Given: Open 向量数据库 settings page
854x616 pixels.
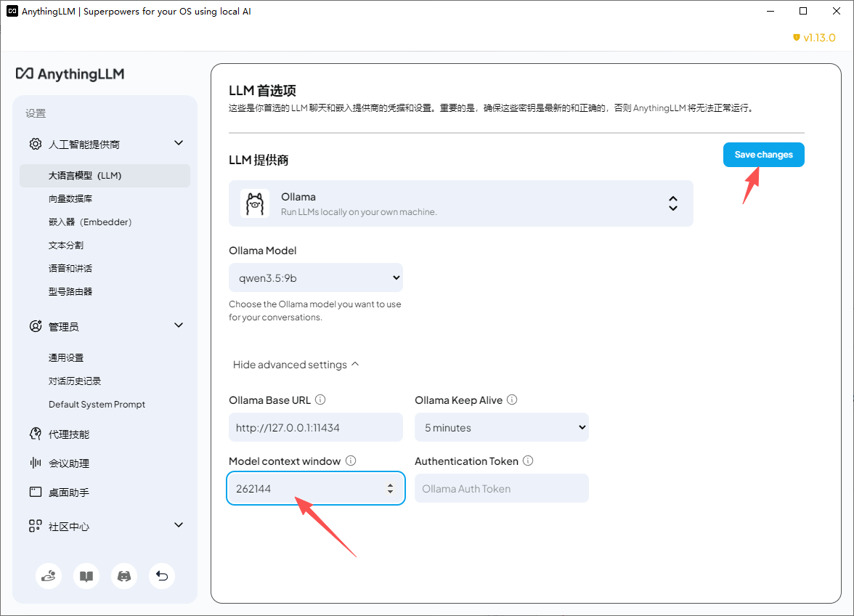Looking at the screenshot, I should pos(70,199).
